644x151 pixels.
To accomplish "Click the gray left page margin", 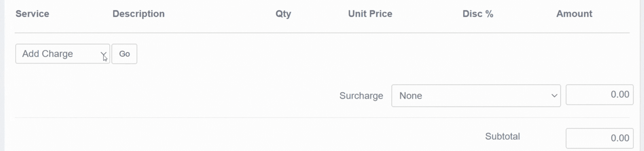I will pos(2,75).
